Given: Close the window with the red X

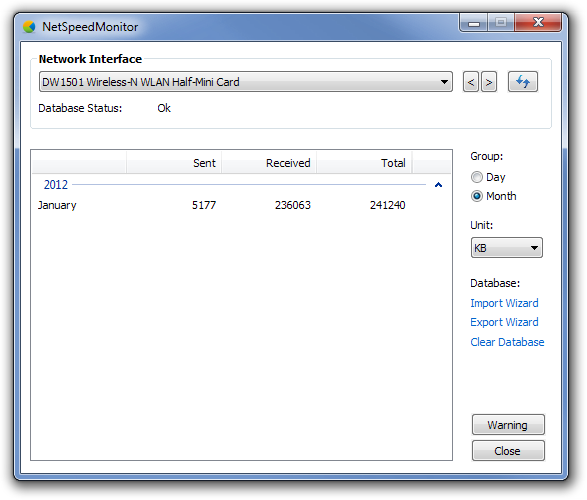Looking at the screenshot, I should pyautogui.click(x=538, y=22).
